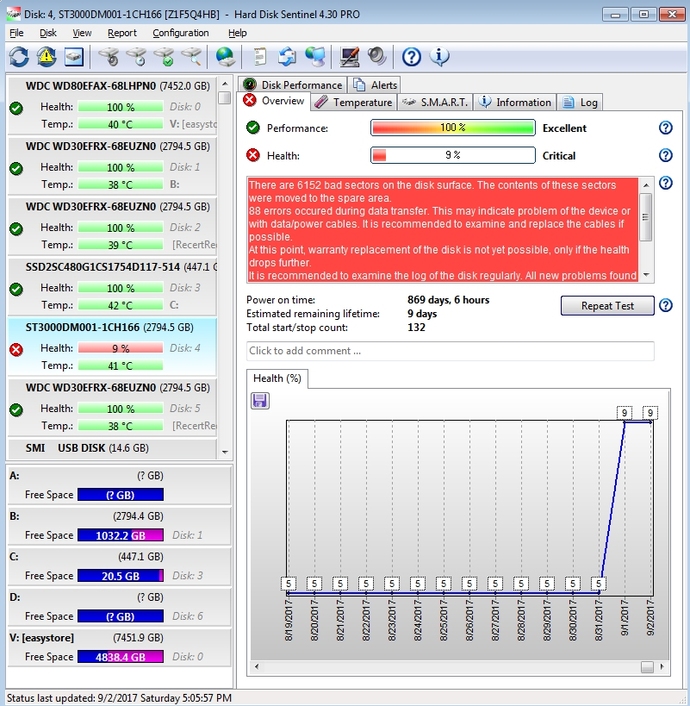Click the D: partition row
Screen dimensions: 690x706
pyautogui.click(x=119, y=606)
